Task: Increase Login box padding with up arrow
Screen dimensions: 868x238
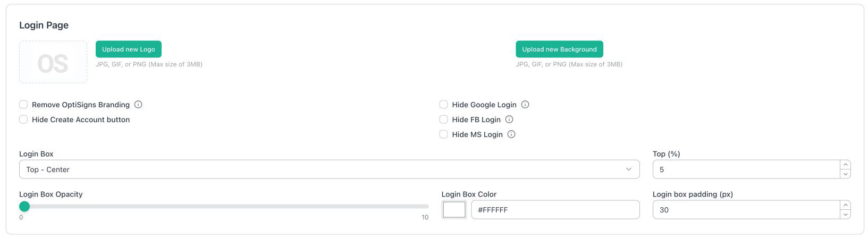Action: point(845,205)
